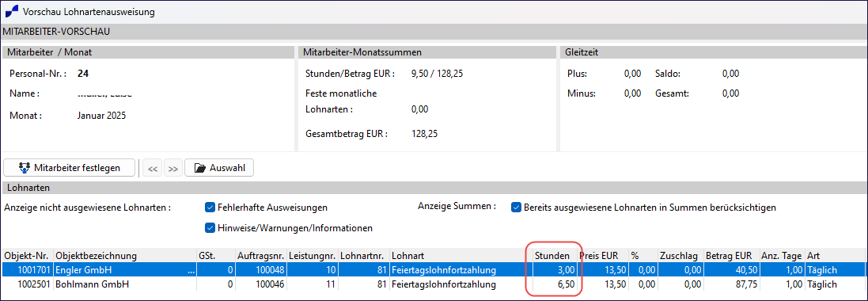Select the Engler GmbH row

click(x=433, y=270)
